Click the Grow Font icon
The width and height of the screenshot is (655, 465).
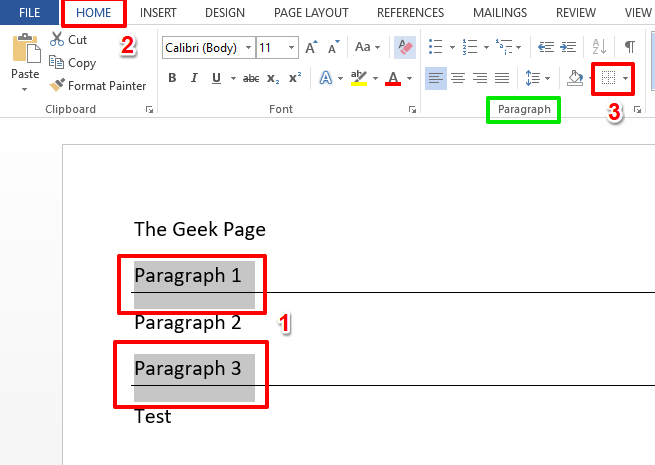point(312,47)
